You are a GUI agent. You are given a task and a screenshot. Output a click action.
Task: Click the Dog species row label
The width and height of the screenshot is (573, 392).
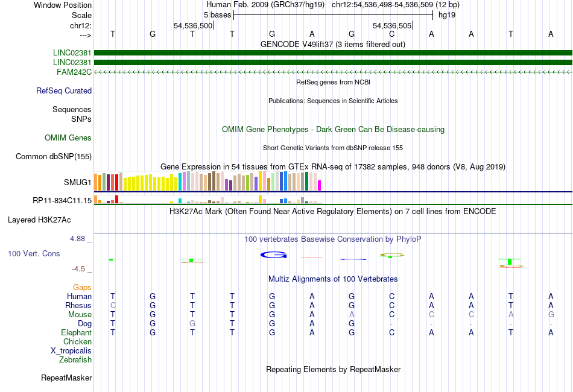coord(85,324)
